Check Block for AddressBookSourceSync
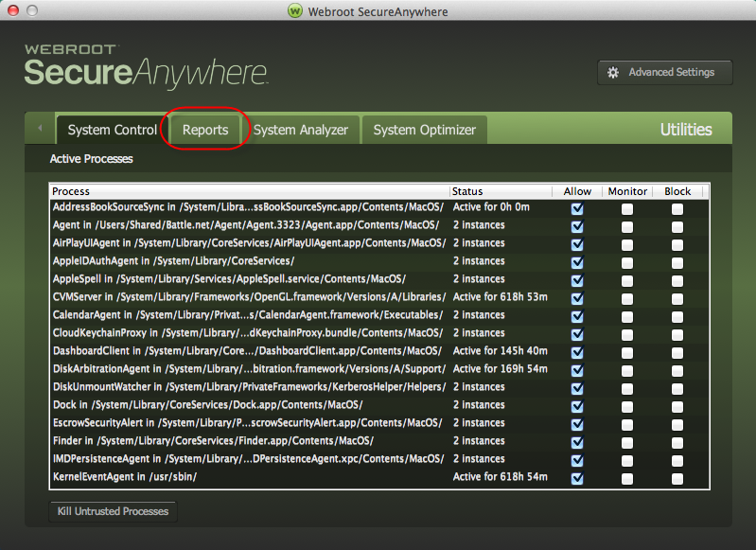This screenshot has width=756, height=550. (677, 209)
